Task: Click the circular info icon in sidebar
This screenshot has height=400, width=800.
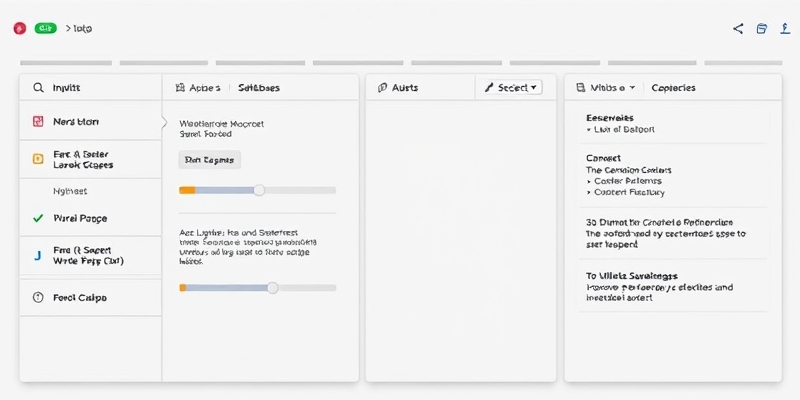Action: 38,298
